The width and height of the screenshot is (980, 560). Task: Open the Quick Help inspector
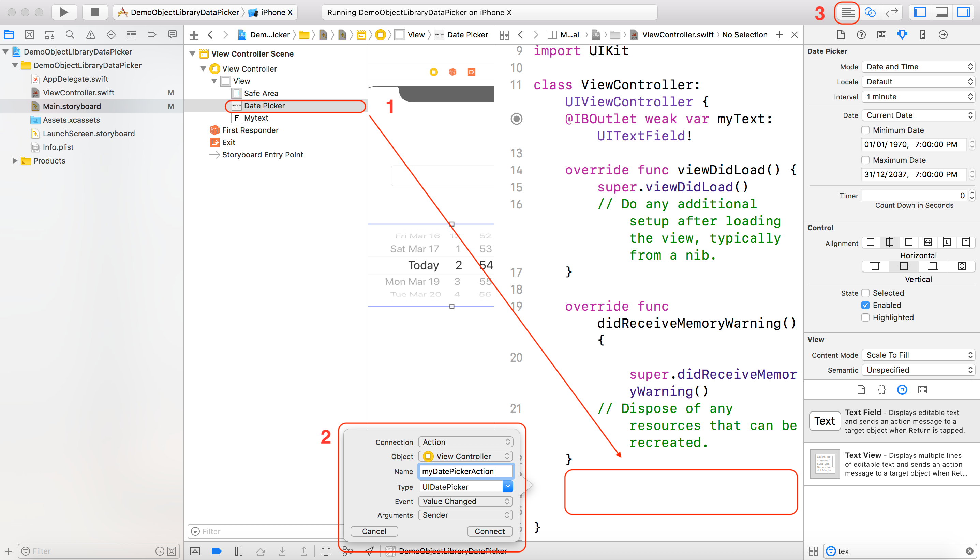(861, 35)
